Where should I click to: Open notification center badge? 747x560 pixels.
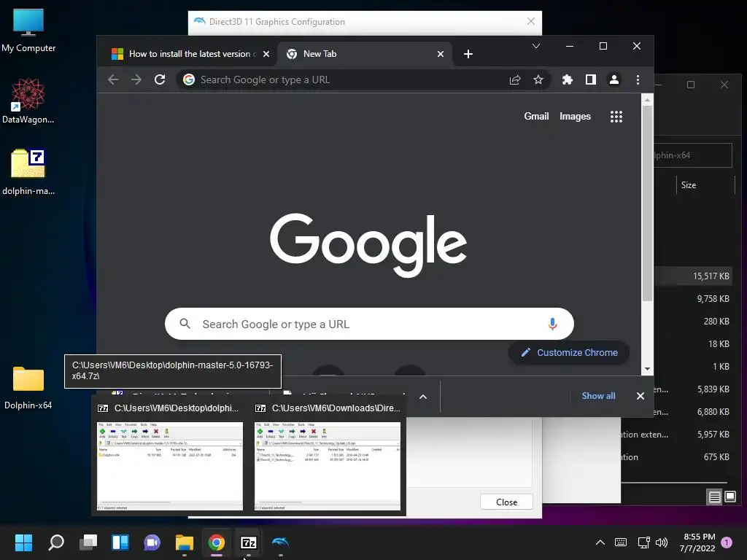pos(727,542)
